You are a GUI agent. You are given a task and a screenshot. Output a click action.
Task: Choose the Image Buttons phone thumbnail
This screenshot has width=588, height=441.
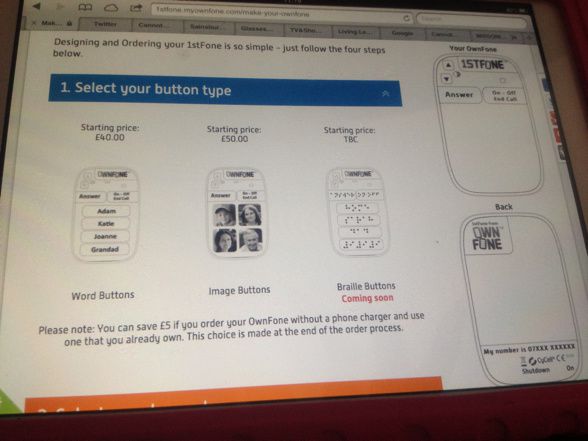[237, 213]
